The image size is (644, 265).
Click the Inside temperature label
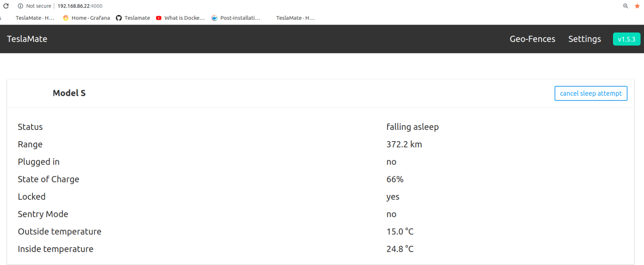coord(56,249)
